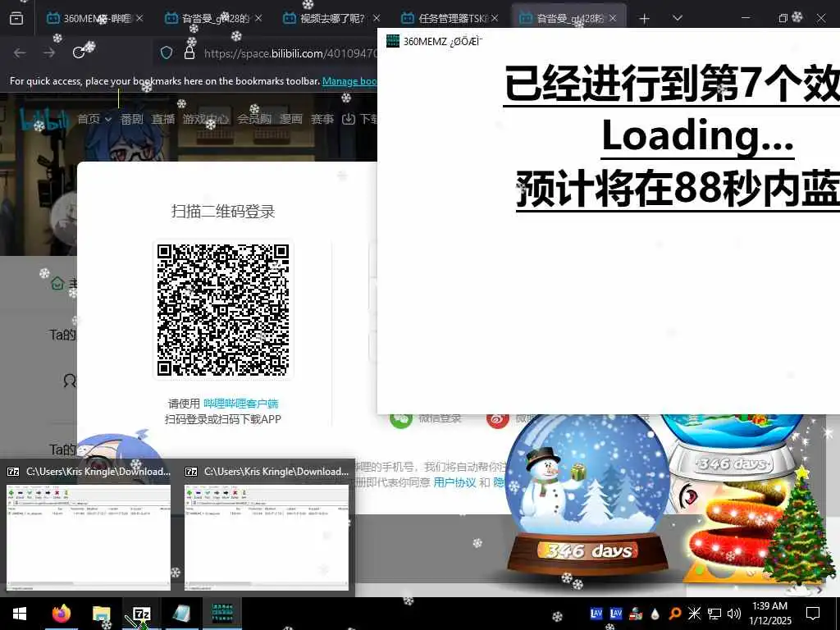Open the volume speaker tray icon
This screenshot has height=630, width=840.
pos(734,614)
